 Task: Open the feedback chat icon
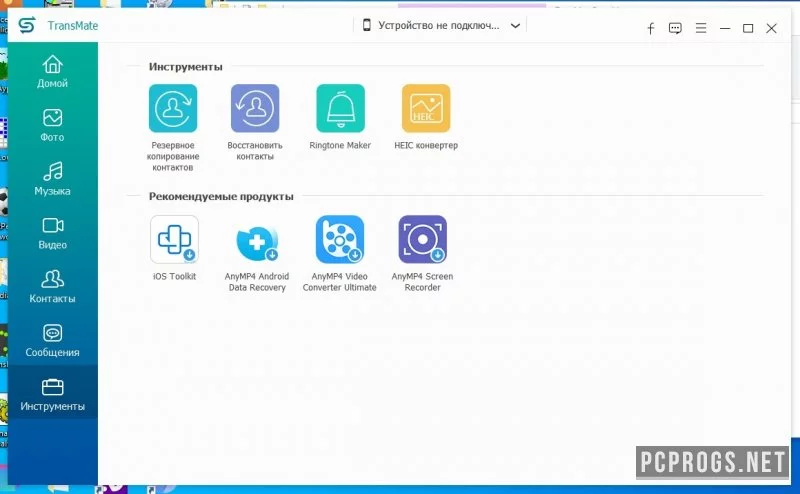pyautogui.click(x=675, y=29)
